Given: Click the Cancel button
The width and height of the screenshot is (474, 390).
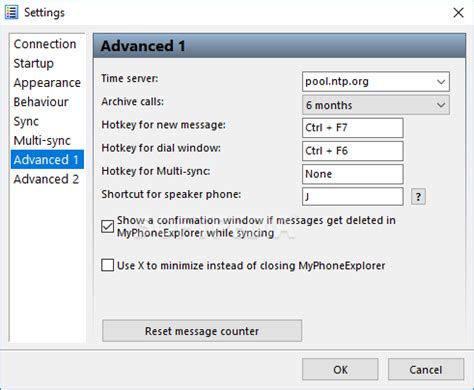Looking at the screenshot, I should [x=426, y=369].
